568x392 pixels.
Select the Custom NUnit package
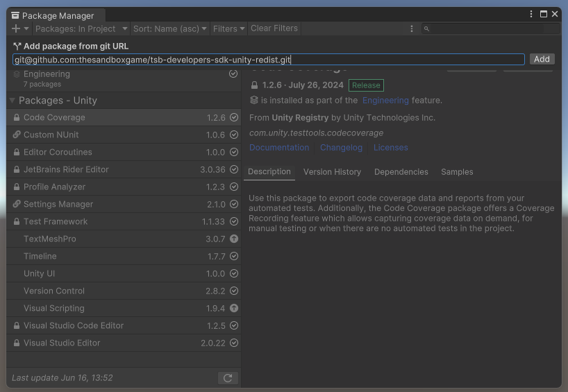124,135
